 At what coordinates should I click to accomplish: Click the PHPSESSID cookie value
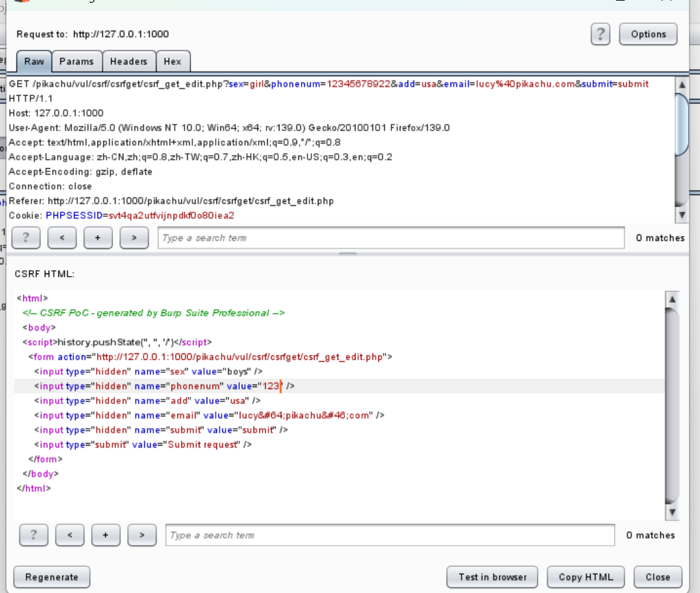coord(172,216)
